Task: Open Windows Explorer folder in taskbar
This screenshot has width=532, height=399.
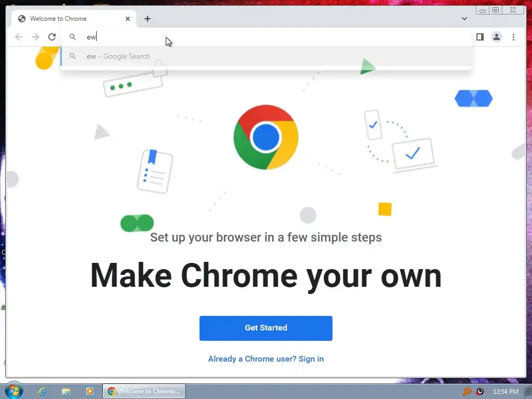Action: 66,391
